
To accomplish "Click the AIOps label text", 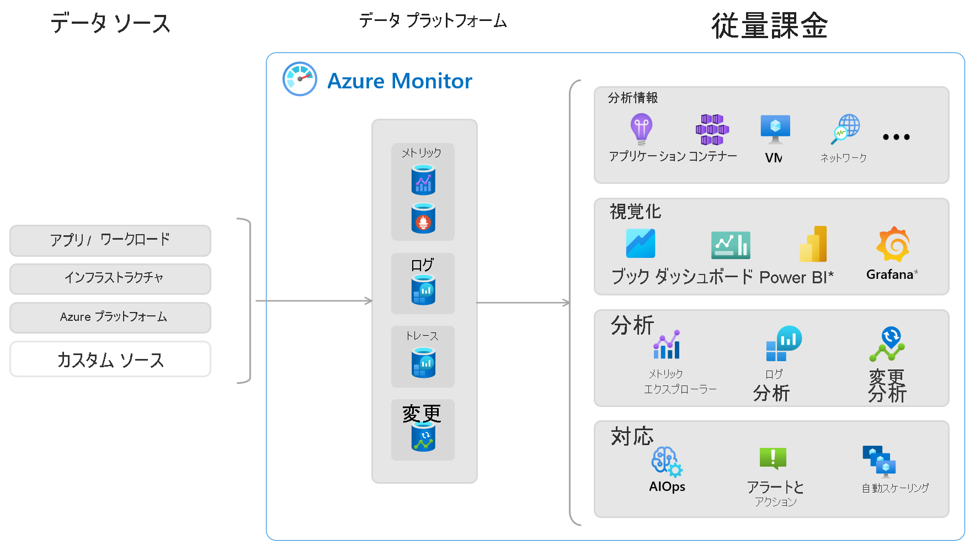I will (x=667, y=487).
